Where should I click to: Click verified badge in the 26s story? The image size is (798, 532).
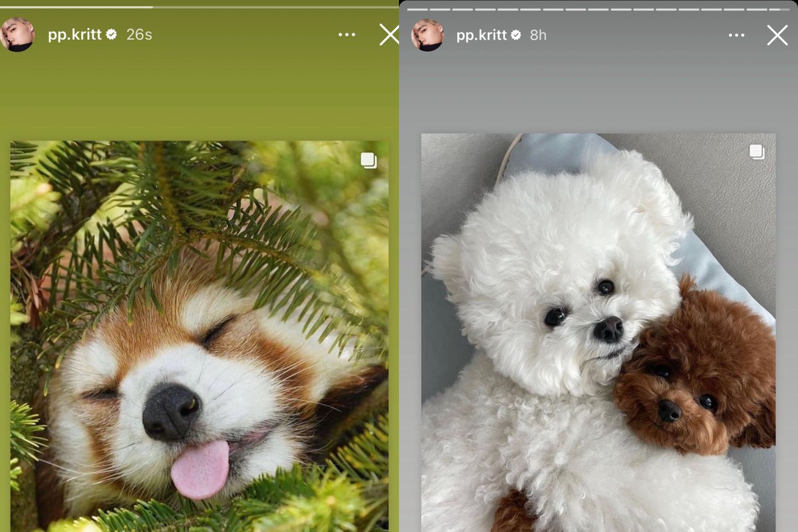tap(112, 35)
